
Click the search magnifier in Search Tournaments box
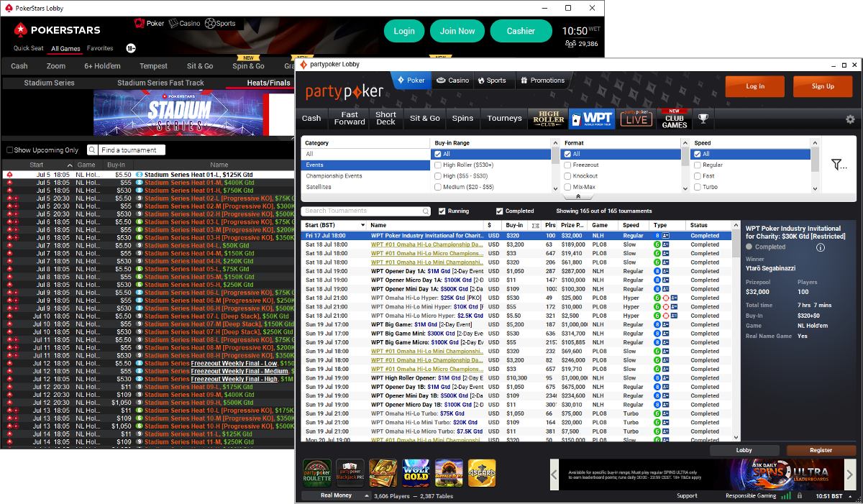coord(427,211)
